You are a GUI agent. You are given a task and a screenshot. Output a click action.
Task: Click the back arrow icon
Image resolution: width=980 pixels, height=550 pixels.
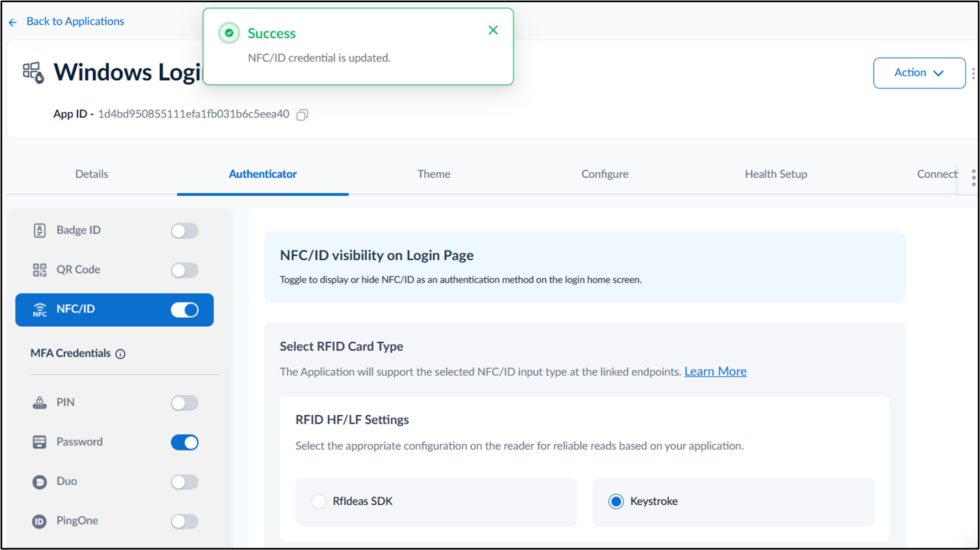click(13, 22)
